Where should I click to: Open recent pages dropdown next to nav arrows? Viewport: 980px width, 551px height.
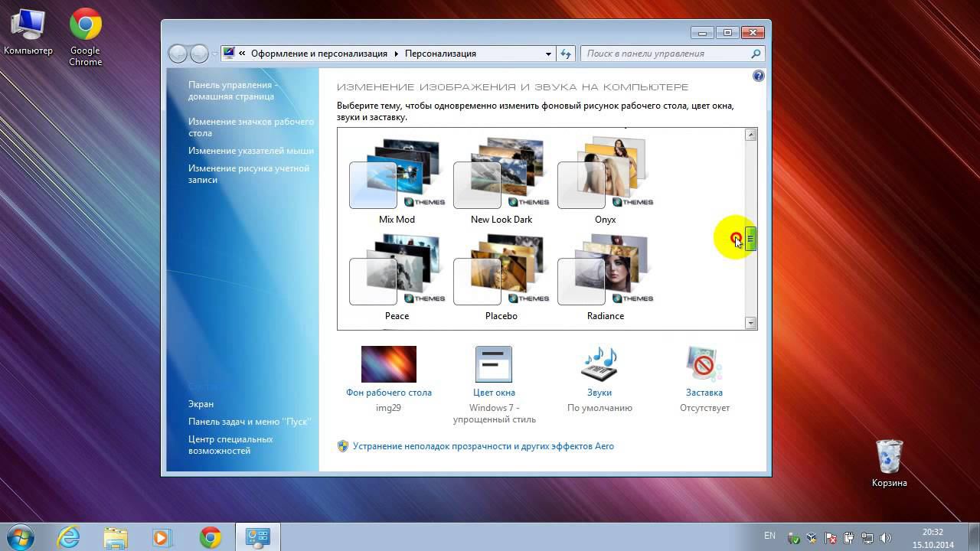(x=214, y=54)
